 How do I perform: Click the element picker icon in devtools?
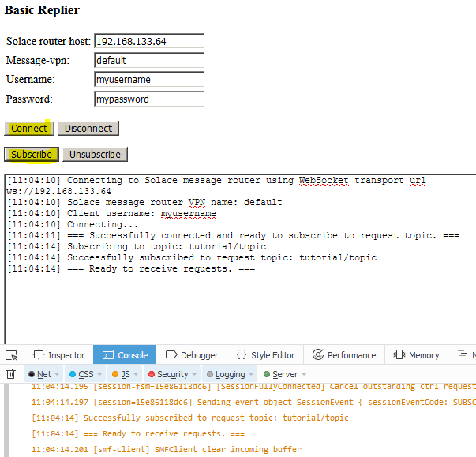[11, 355]
